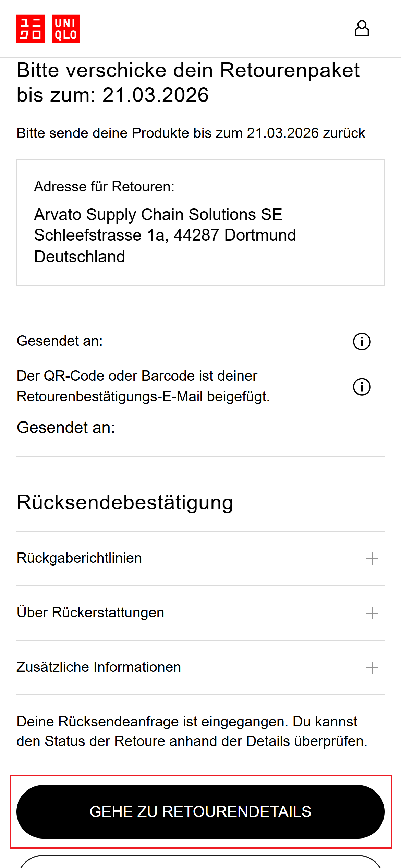The height and width of the screenshot is (868, 401).
Task: Open the user account profile icon
Action: pos(362,28)
